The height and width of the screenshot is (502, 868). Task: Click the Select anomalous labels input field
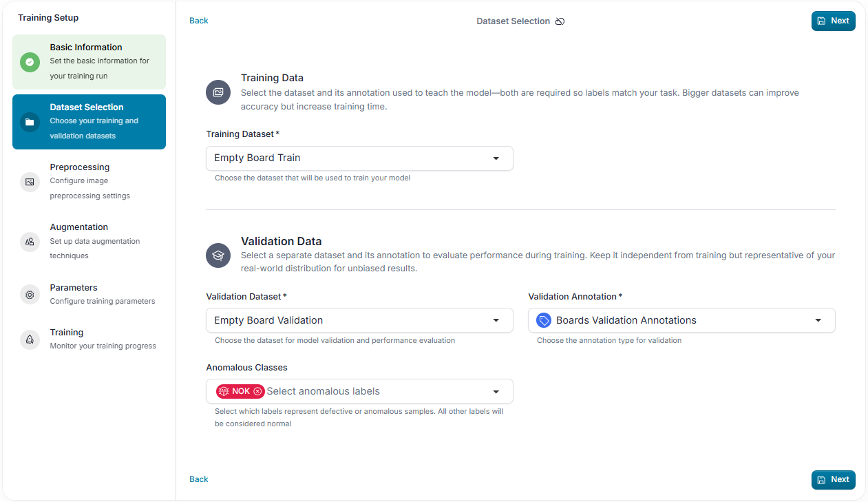(375, 391)
